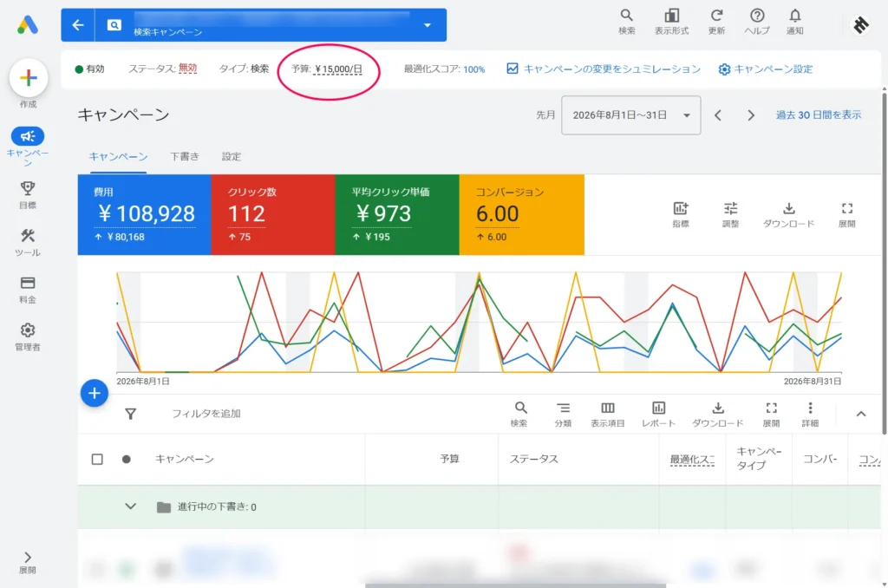
Task: Open chart 指標 metrics icon
Action: 680,214
